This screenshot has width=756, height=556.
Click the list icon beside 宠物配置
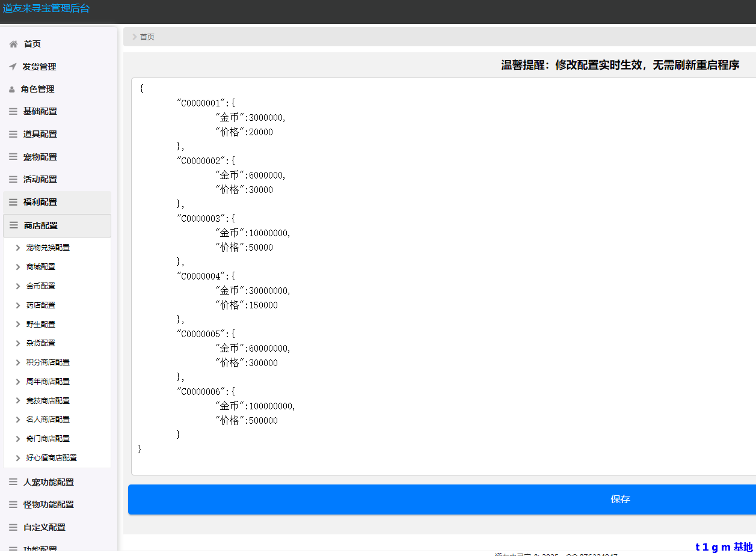pos(13,157)
